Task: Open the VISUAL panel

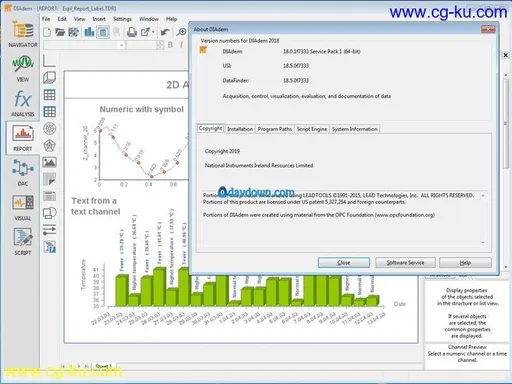Action: coord(23,207)
